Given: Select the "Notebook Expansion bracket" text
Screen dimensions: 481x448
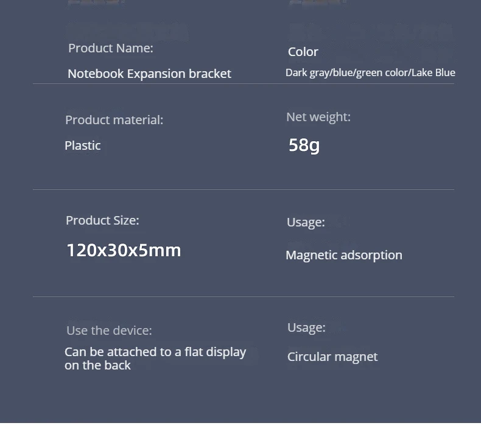Looking at the screenshot, I should pyautogui.click(x=149, y=74).
